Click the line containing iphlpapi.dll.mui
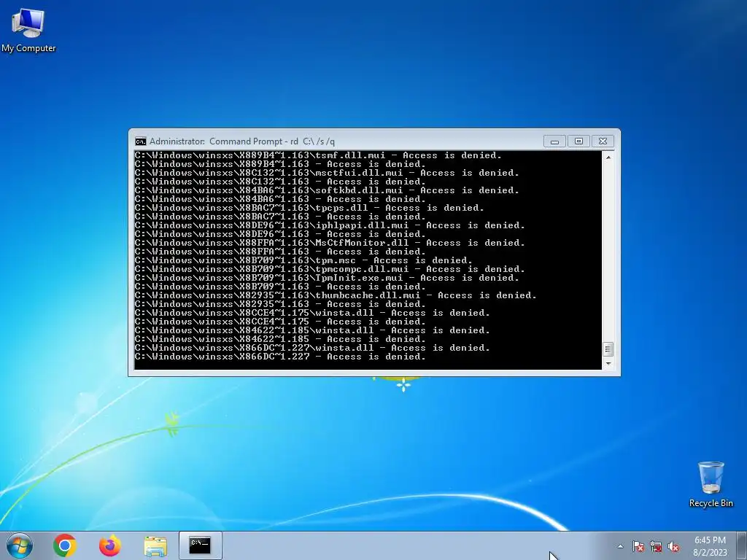Screen dimensions: 747x560 [330, 225]
